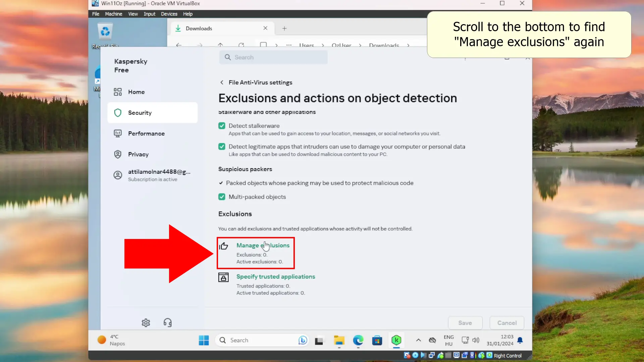Image resolution: width=644 pixels, height=362 pixels.
Task: Open Kaspersky Home section icon
Action: 117,92
